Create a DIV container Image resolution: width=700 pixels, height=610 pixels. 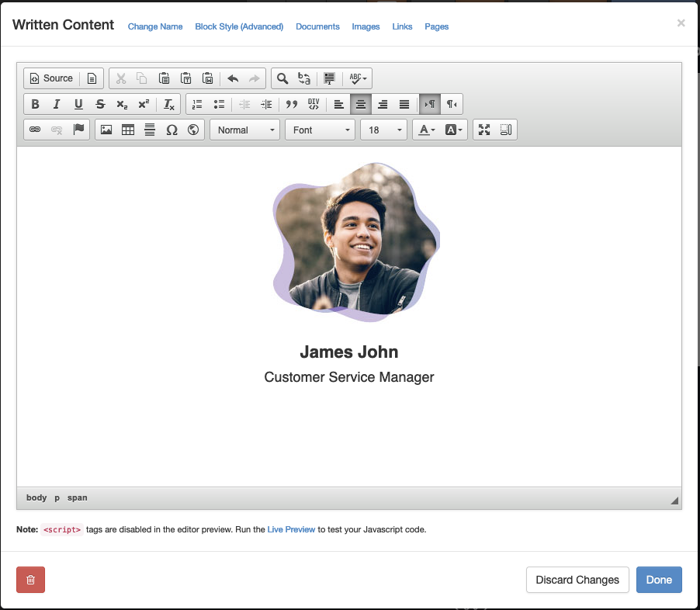(x=314, y=105)
